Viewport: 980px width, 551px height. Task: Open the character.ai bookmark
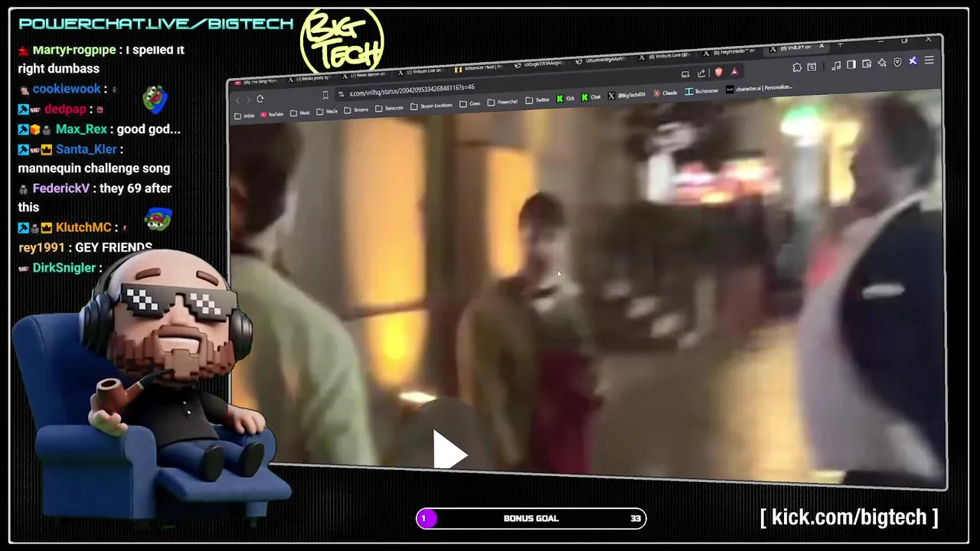click(x=759, y=88)
